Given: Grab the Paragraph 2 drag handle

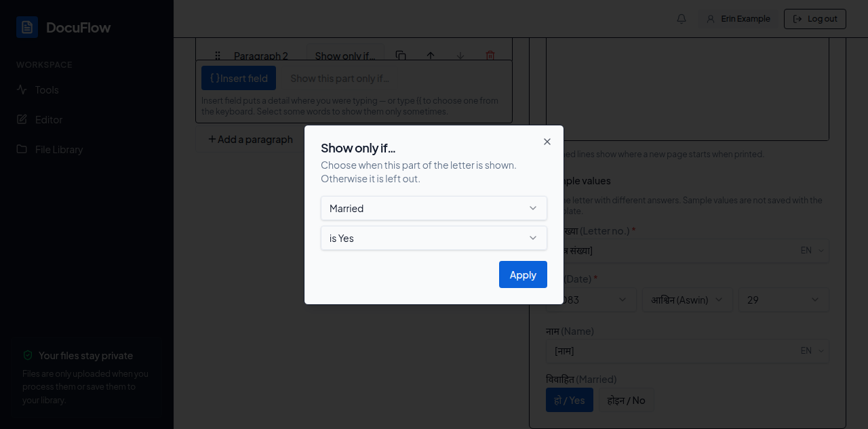Looking at the screenshot, I should click(218, 56).
